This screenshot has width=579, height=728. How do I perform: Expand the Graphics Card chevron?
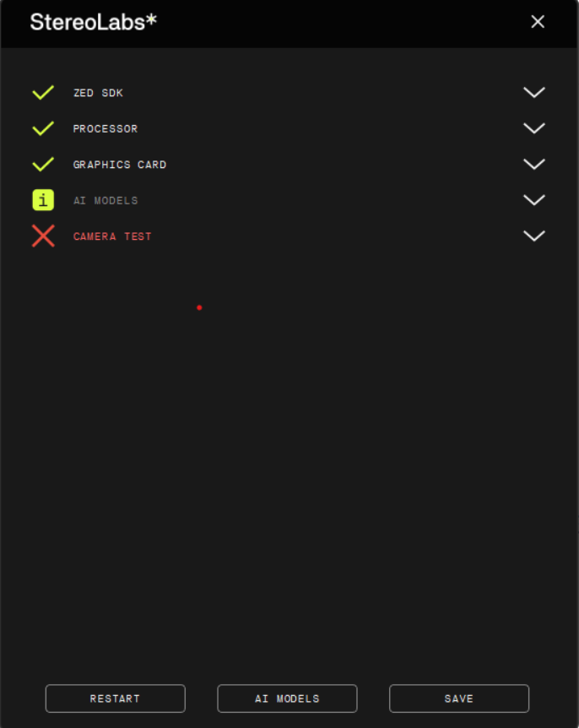click(x=533, y=165)
